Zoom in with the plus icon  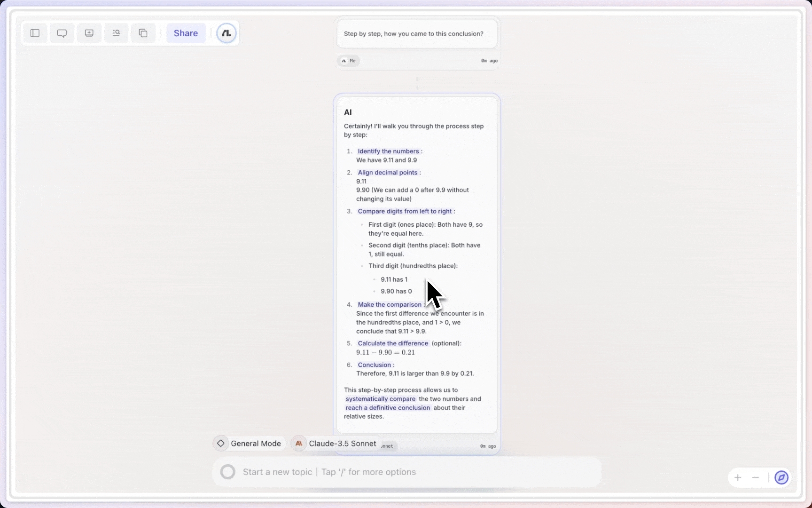(x=738, y=477)
